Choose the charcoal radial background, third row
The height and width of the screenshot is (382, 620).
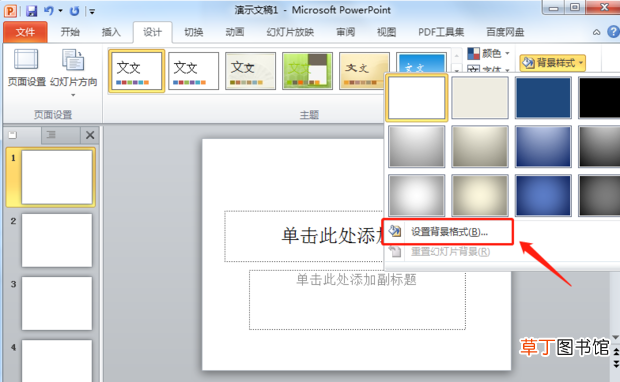pos(599,195)
